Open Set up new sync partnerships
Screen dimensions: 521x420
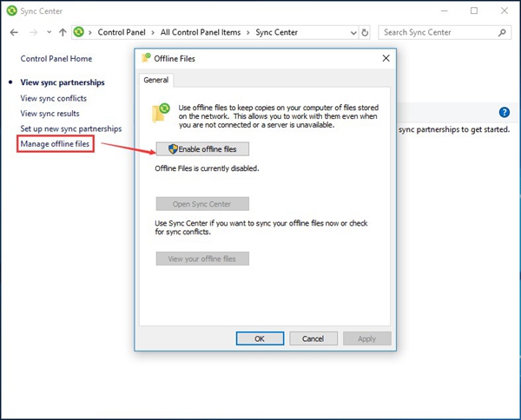pyautogui.click(x=71, y=128)
